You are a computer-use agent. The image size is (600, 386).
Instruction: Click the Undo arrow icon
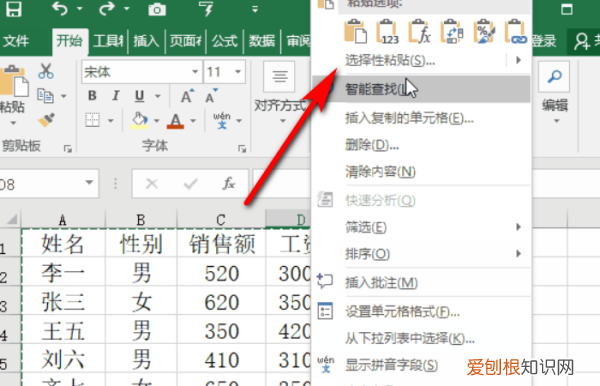tap(60, 8)
